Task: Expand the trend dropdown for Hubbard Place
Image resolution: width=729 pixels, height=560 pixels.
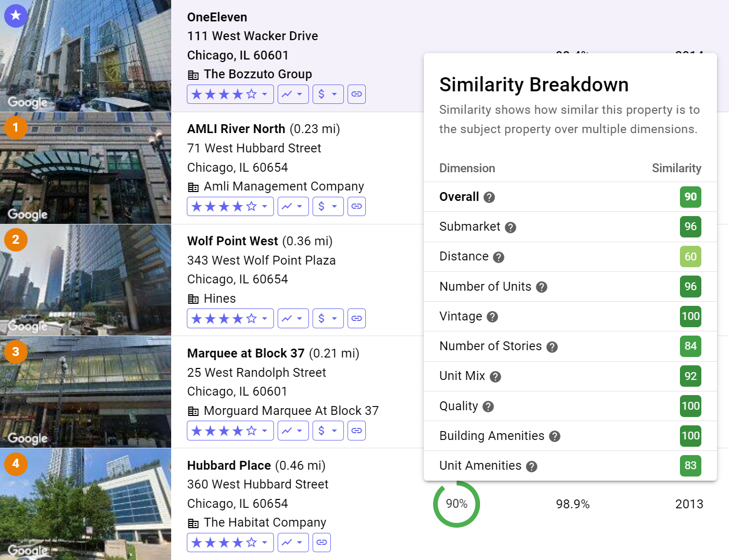Action: point(300,542)
